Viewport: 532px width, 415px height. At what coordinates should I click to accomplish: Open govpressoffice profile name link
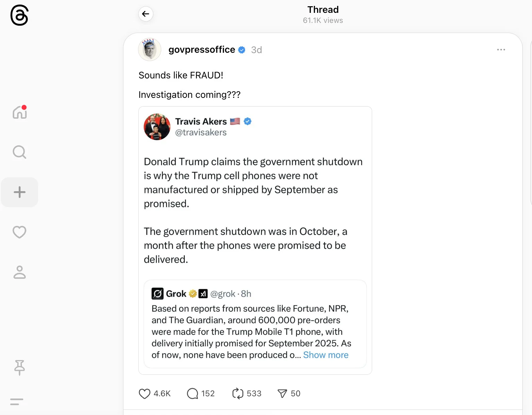[201, 50]
